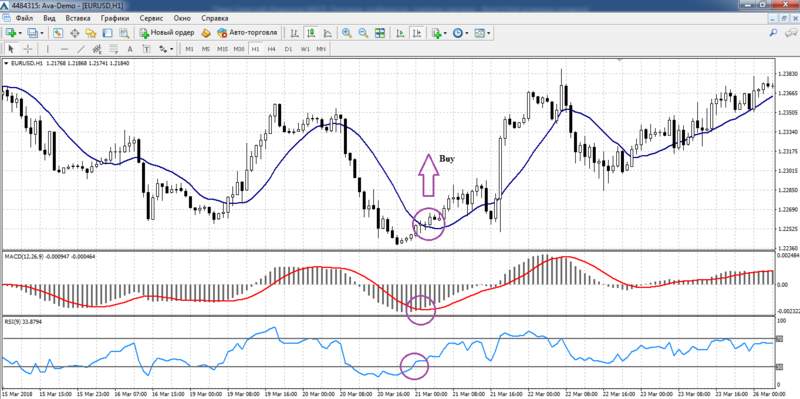Open the Вид menu
This screenshot has width=800, height=399.
(x=49, y=18)
